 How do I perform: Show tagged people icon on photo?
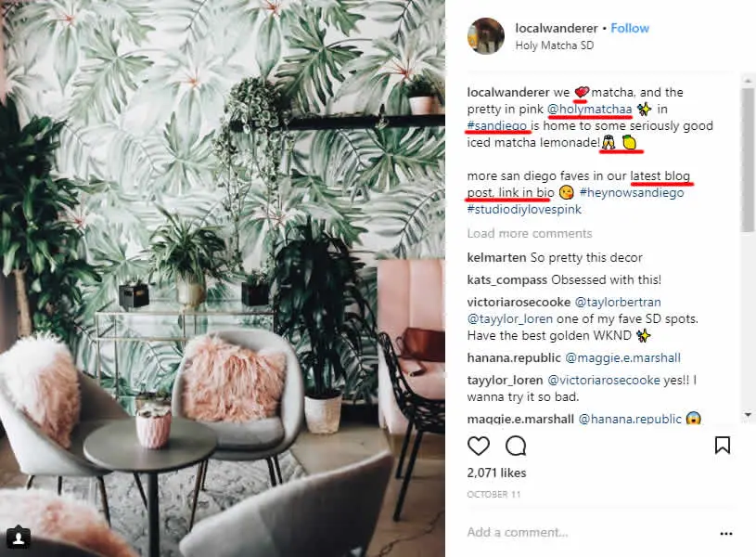point(19,538)
